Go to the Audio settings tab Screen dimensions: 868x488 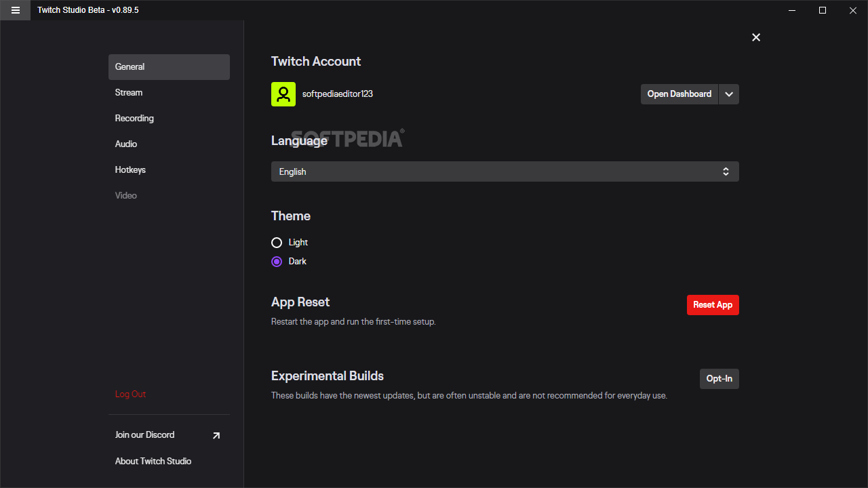point(169,144)
